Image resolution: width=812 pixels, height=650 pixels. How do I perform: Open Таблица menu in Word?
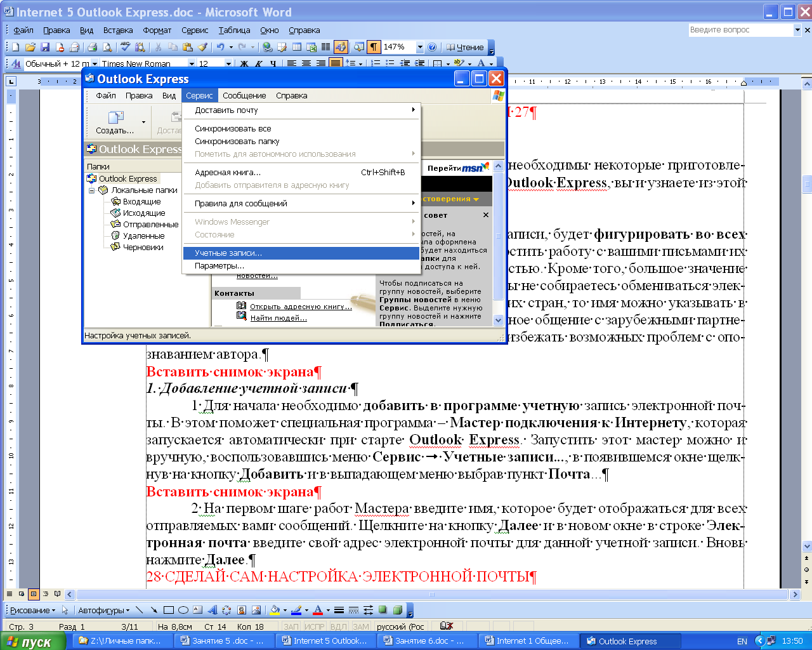point(234,30)
